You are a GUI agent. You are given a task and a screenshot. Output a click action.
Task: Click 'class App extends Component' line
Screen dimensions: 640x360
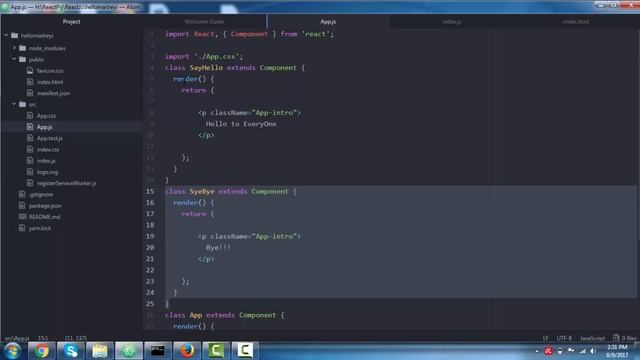tap(224, 315)
